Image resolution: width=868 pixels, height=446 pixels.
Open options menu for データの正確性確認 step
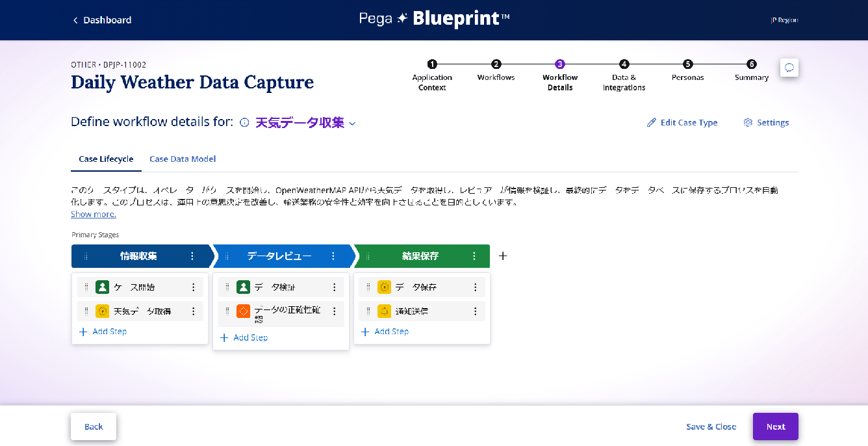(334, 311)
